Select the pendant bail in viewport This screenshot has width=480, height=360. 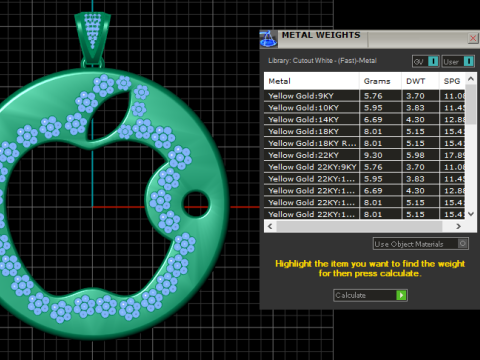(92, 38)
